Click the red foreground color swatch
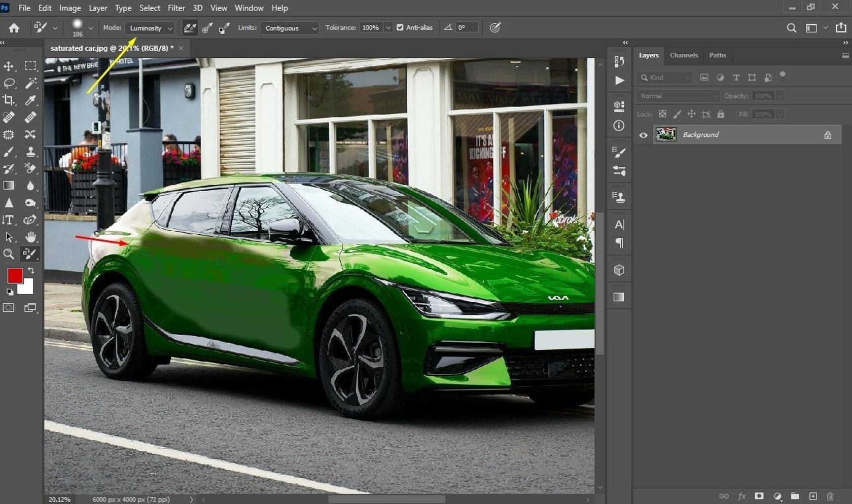Screen dimensions: 852x504 [15, 276]
